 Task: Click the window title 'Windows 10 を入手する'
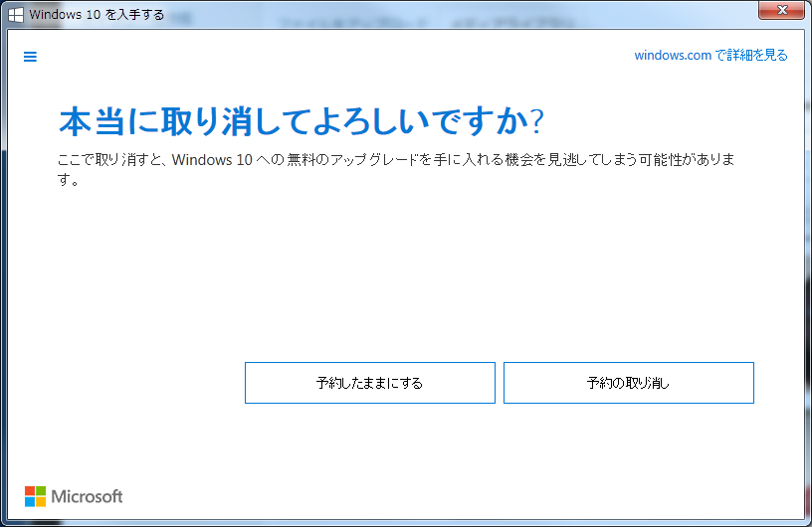click(97, 15)
